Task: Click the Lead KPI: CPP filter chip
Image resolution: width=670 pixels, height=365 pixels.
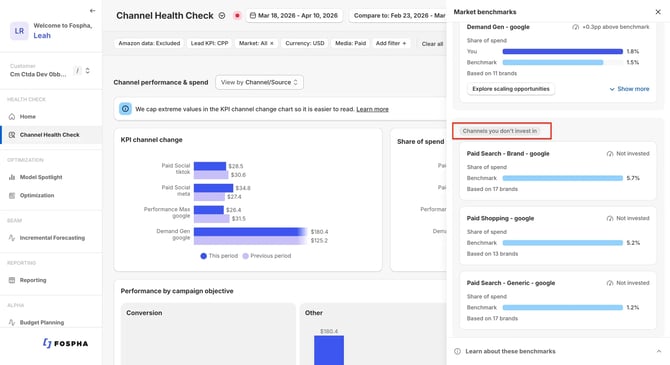Action: [x=209, y=43]
